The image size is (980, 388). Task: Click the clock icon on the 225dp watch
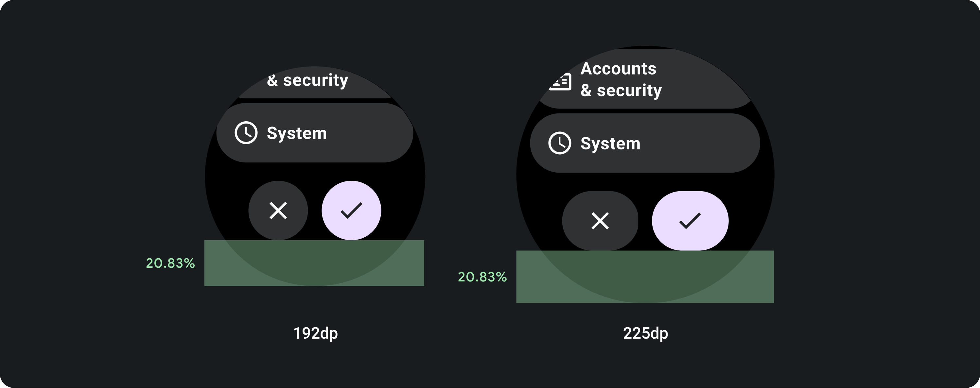pos(560,143)
